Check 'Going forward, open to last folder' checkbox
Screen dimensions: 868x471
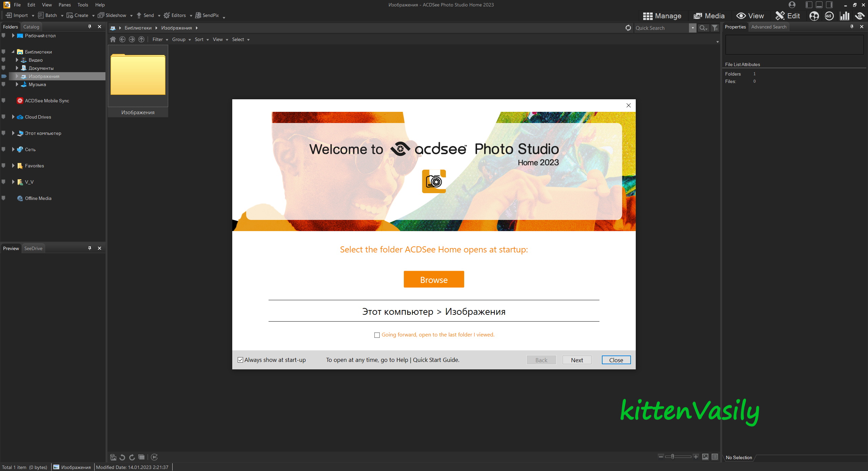377,335
